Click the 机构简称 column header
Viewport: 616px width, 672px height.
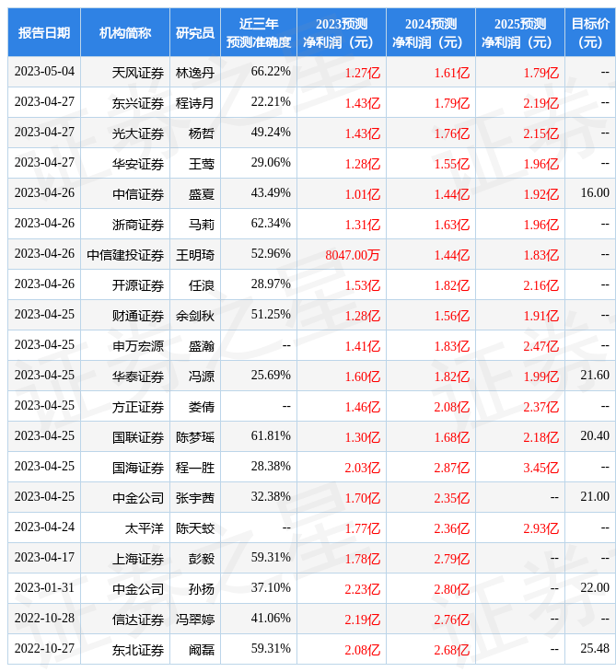click(125, 33)
